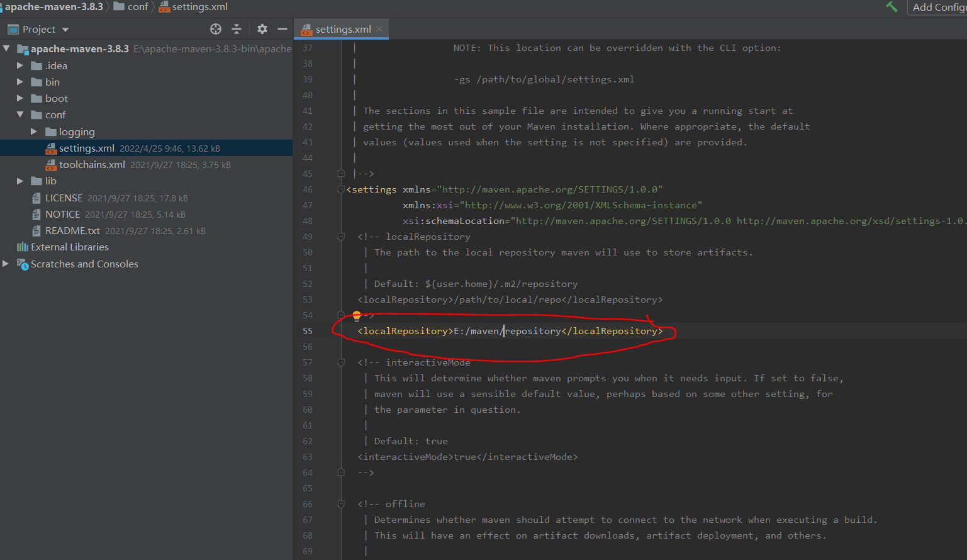Toggle fold marker at line 66 comment
This screenshot has width=967, height=560.
(341, 504)
